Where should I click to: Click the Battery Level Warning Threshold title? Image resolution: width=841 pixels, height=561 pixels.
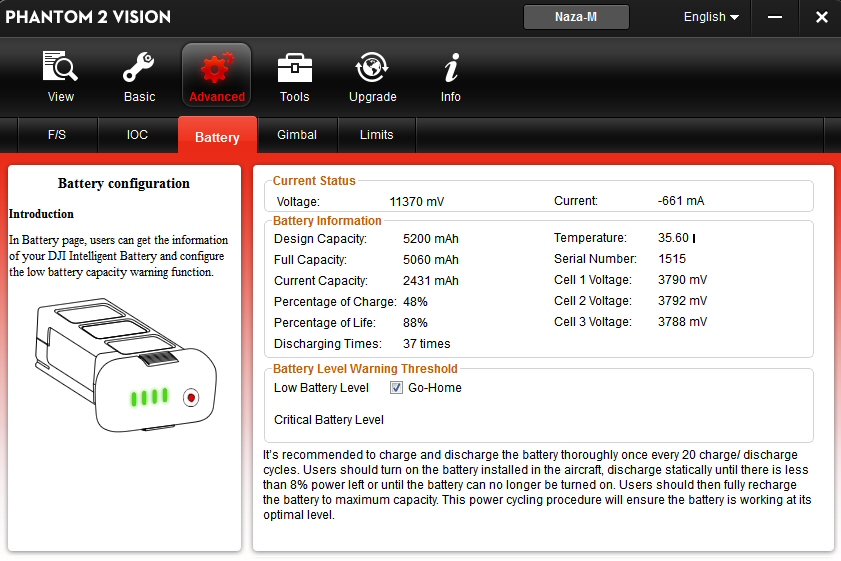(x=365, y=368)
